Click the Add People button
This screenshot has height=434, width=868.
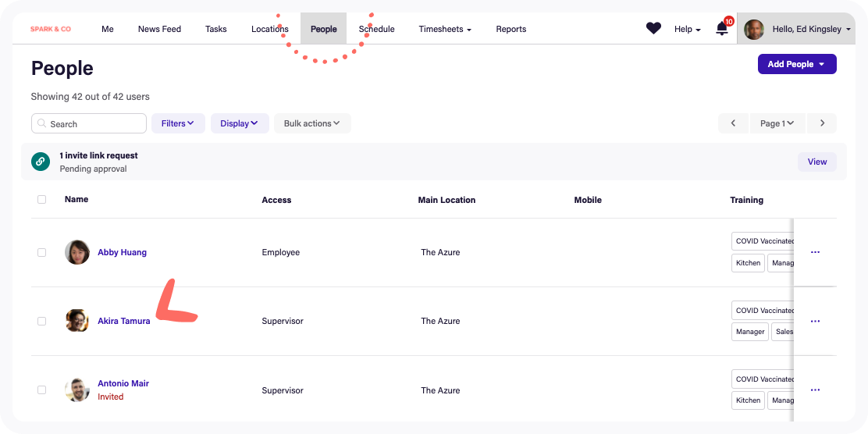(796, 64)
